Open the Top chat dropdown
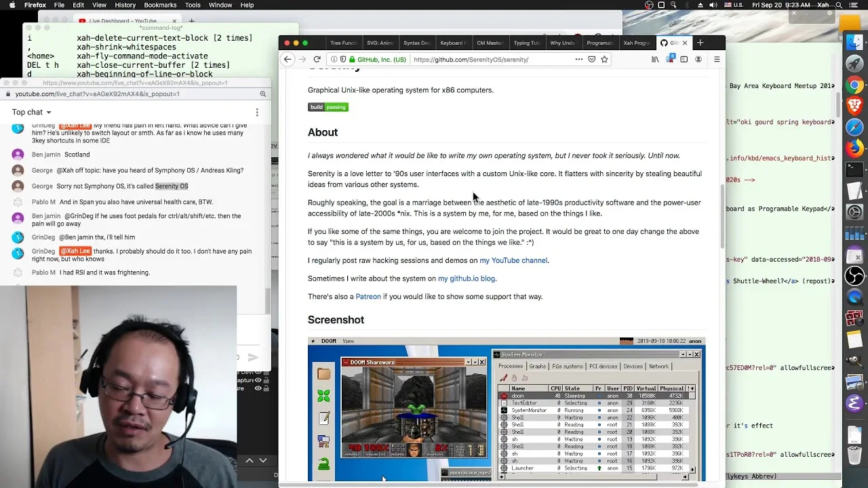 pos(31,113)
